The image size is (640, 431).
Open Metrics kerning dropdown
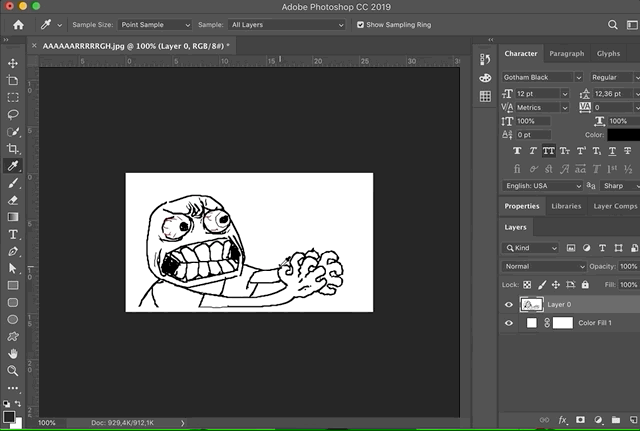[x=542, y=107]
